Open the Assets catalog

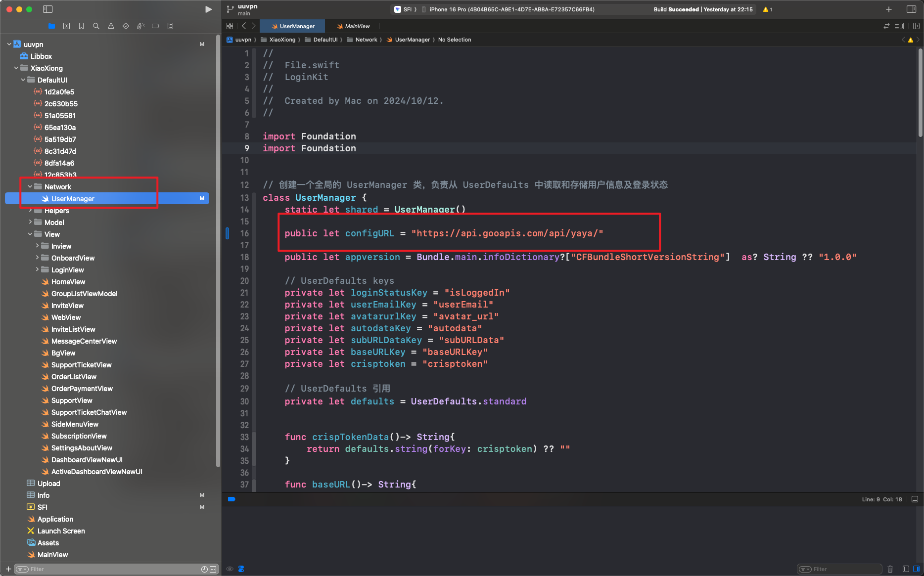(x=48, y=543)
